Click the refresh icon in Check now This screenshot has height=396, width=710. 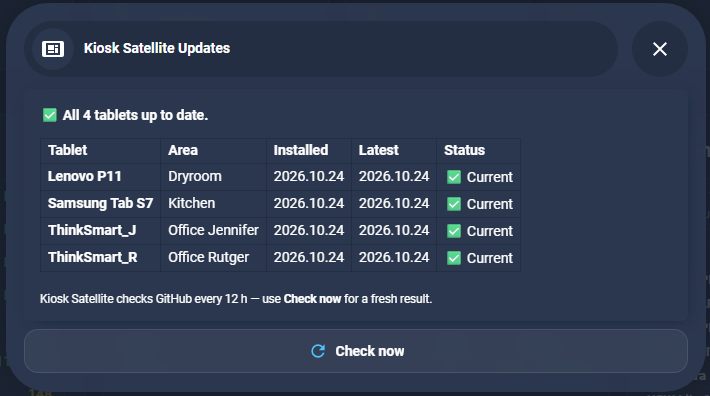[x=318, y=351]
